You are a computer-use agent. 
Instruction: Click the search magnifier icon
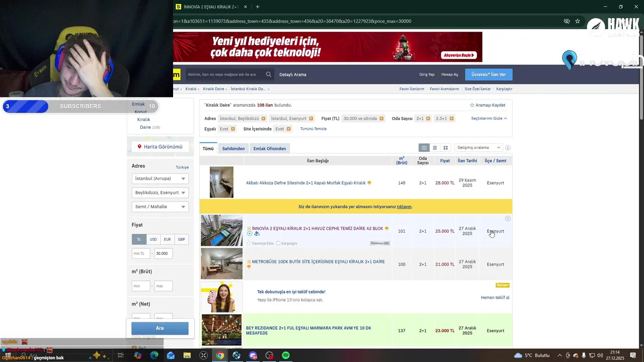(269, 74)
